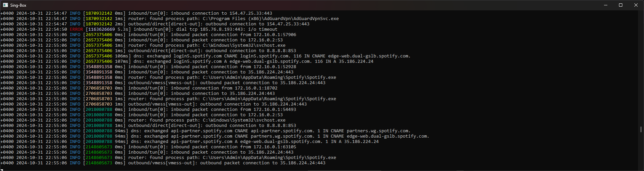Click the Sing-Box window title text
The image size is (644, 171).
click(x=18, y=5)
